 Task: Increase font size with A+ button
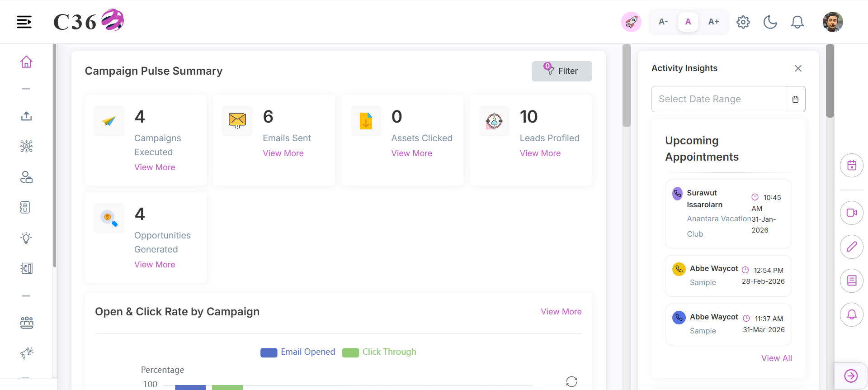point(713,22)
